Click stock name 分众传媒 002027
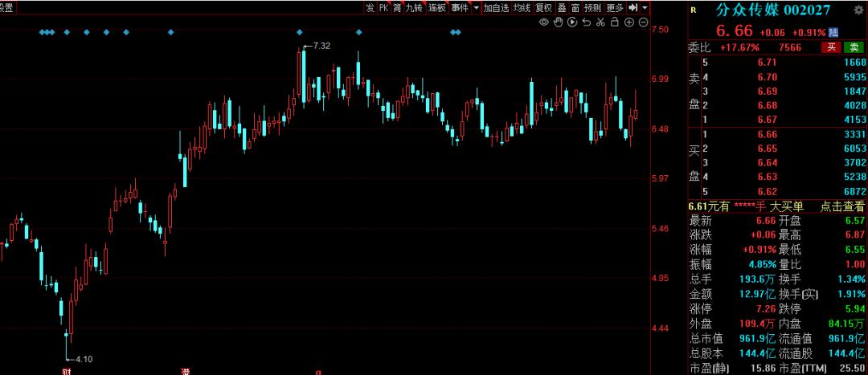Screen dimensions: 868x375 tap(773, 10)
